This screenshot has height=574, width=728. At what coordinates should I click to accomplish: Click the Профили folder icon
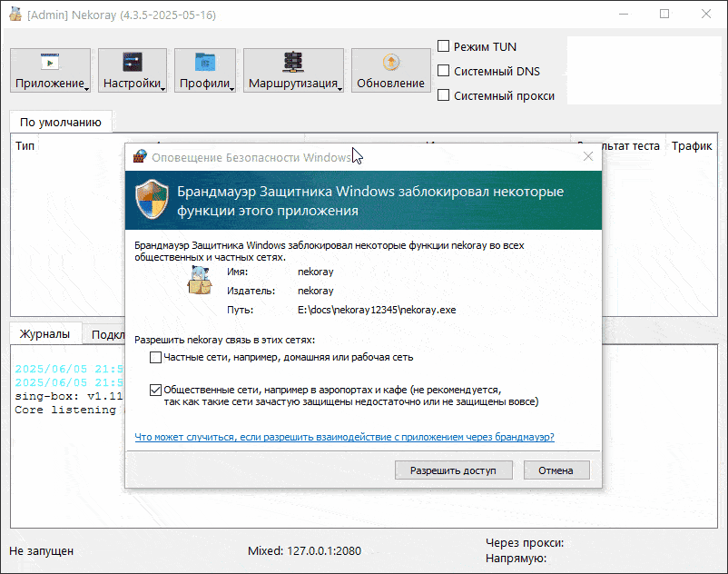205,62
